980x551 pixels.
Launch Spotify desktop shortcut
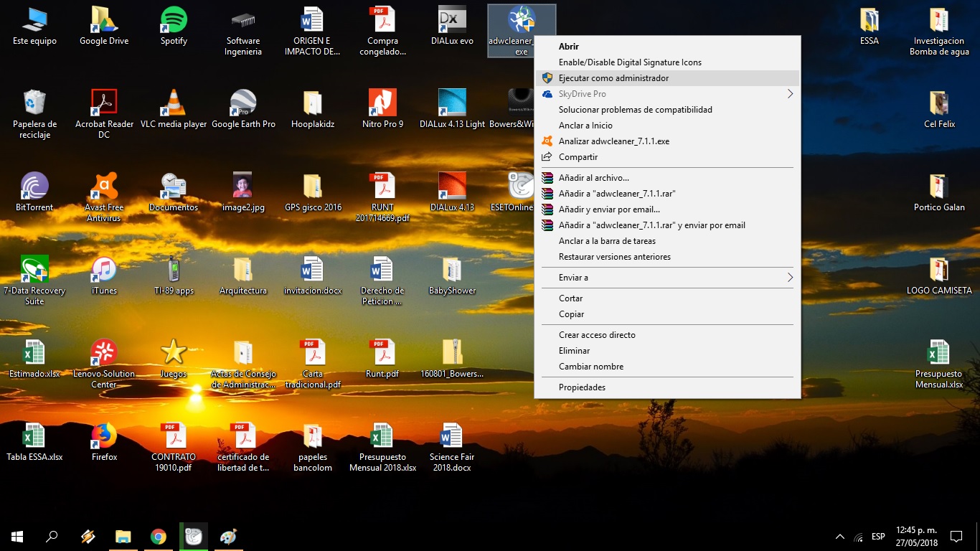click(174, 26)
